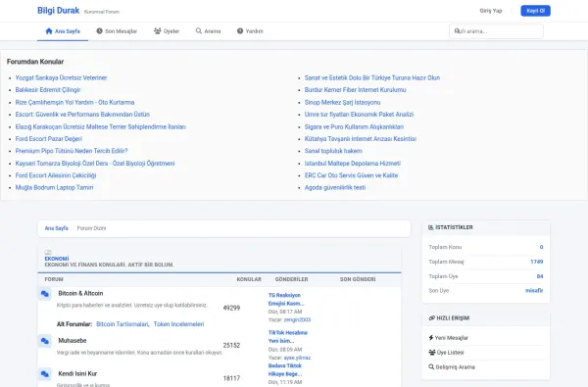This screenshot has height=387, width=588.
Task: Open last post TikTok Hesabına Yeni İsim
Action: [287, 337]
